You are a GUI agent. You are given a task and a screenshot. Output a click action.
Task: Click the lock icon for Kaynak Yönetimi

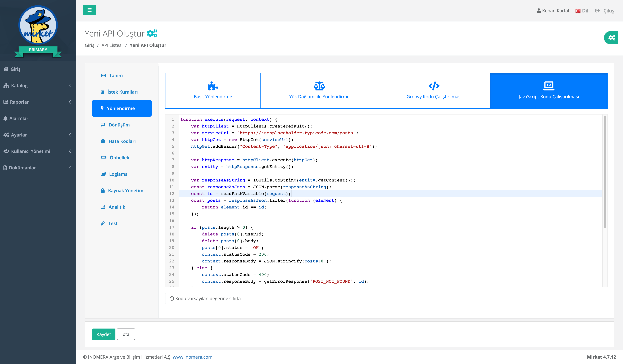[x=103, y=190]
